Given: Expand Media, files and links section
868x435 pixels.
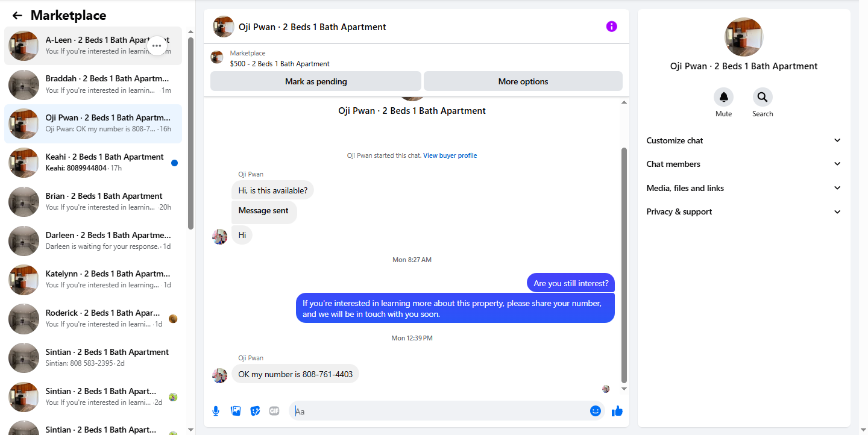Looking at the screenshot, I should click(x=744, y=188).
